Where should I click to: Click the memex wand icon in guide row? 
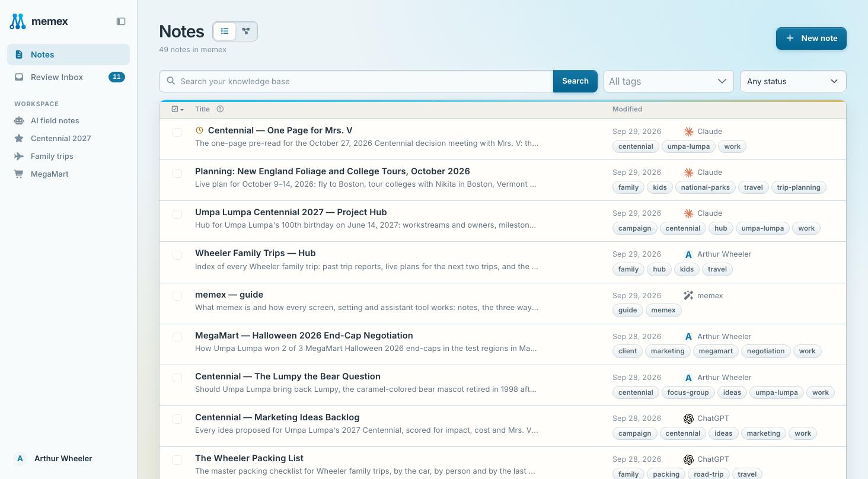(688, 296)
